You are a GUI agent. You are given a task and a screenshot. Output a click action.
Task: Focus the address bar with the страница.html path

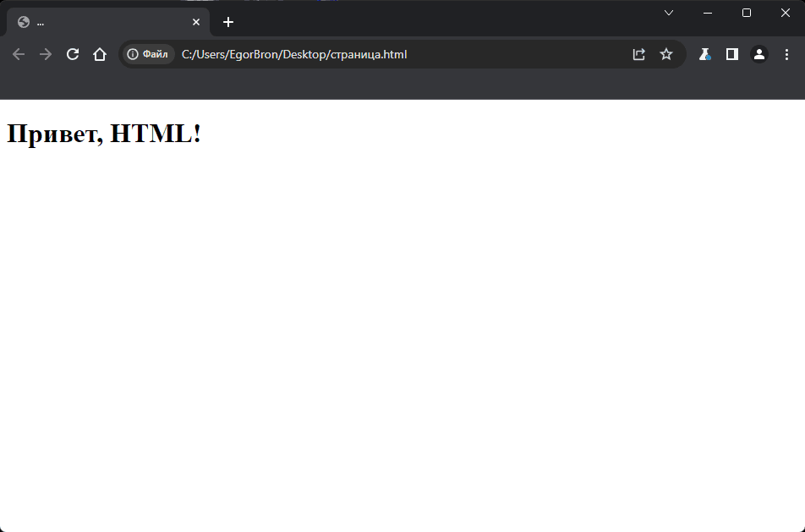[381, 54]
